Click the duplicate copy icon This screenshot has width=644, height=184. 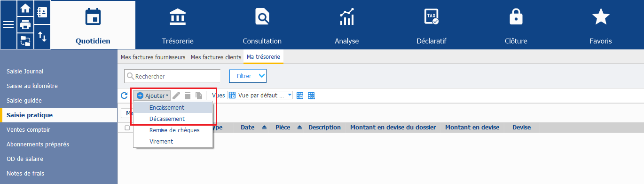[x=199, y=96]
